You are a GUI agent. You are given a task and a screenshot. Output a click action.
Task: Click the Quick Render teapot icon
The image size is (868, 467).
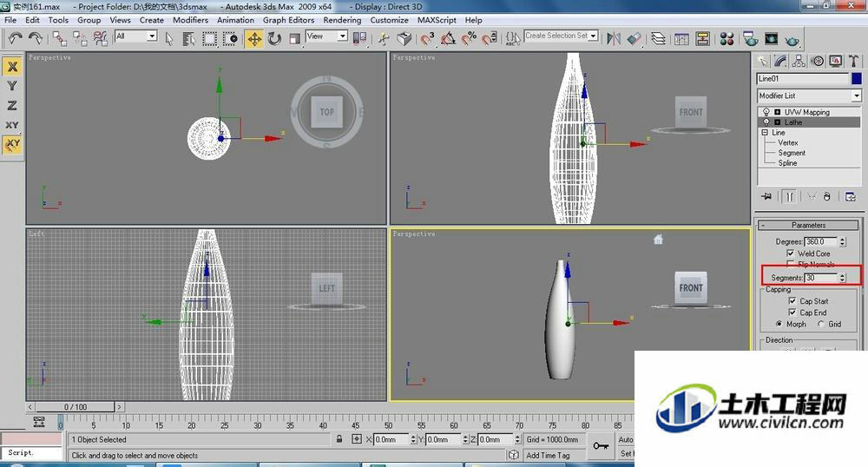tap(792, 40)
